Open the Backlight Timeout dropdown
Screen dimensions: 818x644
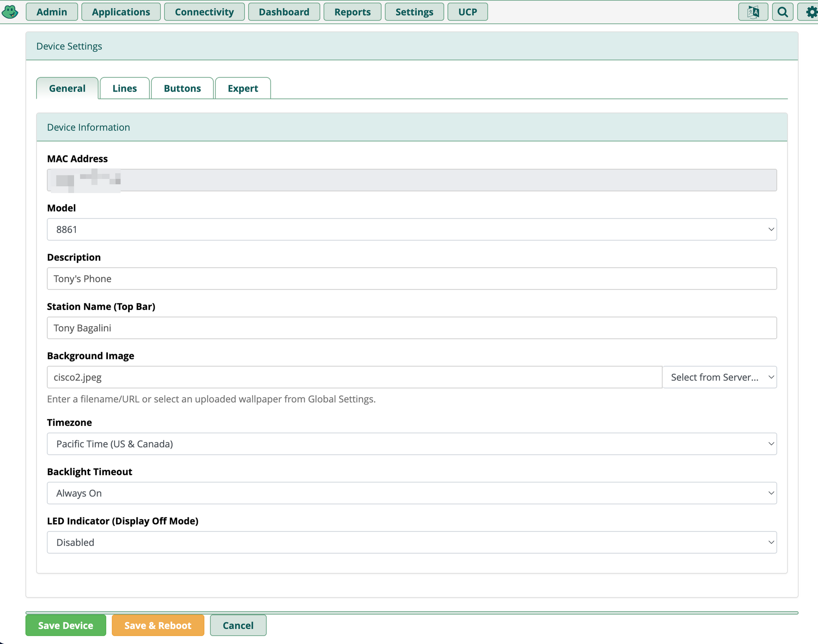click(412, 493)
